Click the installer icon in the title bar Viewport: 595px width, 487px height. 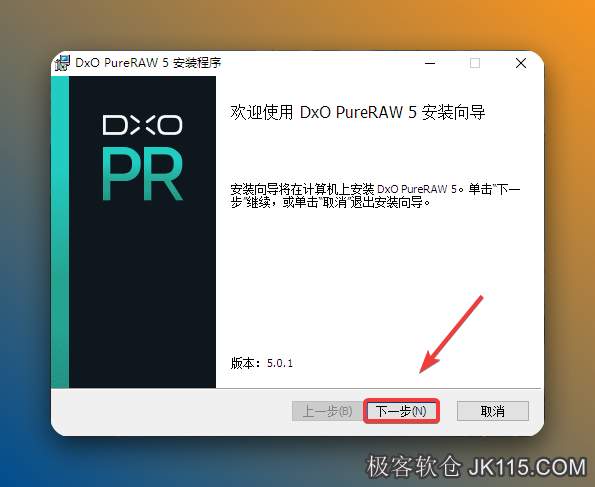[62, 63]
